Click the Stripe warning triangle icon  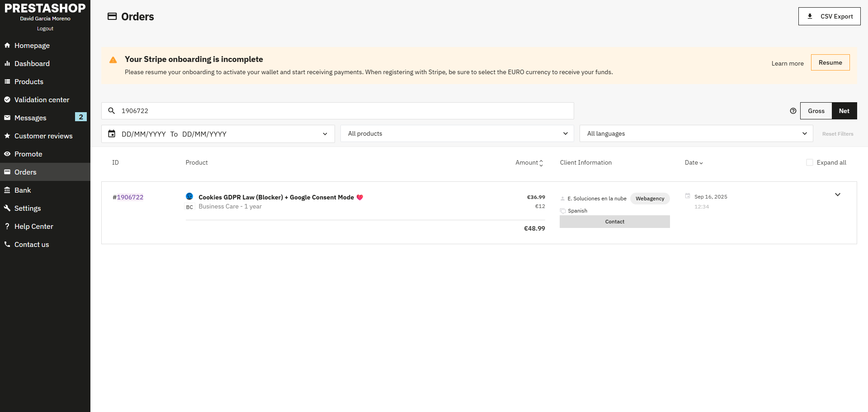click(113, 60)
